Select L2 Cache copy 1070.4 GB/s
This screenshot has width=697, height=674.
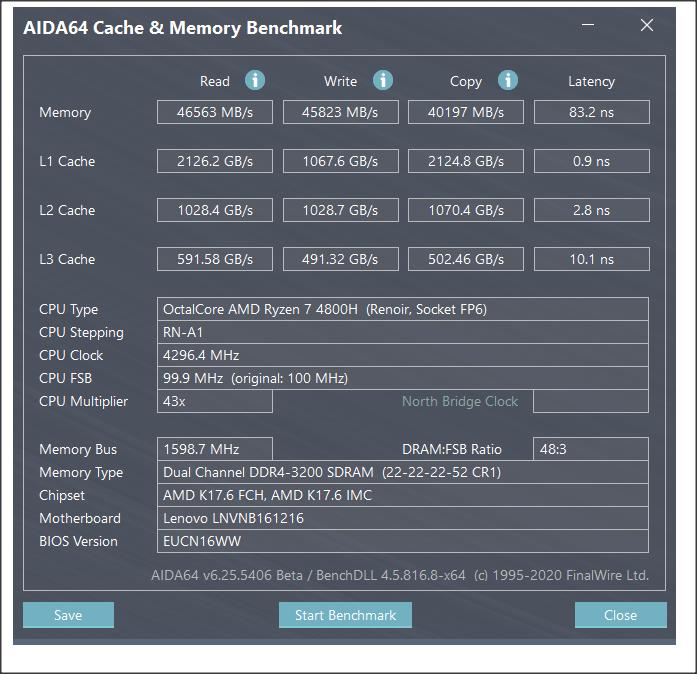pos(465,210)
